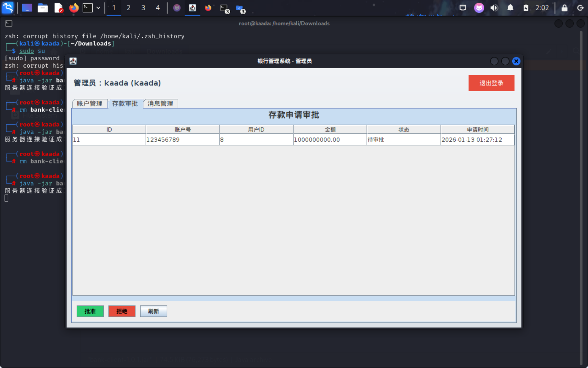Open the Kali dragon applications menu
This screenshot has width=588, height=368.
tap(8, 8)
